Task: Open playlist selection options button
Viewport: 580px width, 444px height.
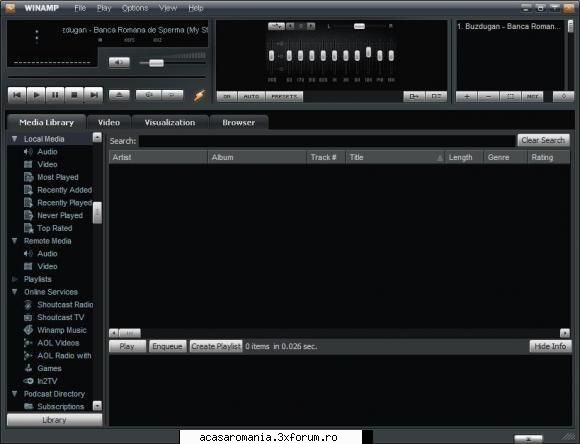Action: pyautogui.click(x=510, y=97)
